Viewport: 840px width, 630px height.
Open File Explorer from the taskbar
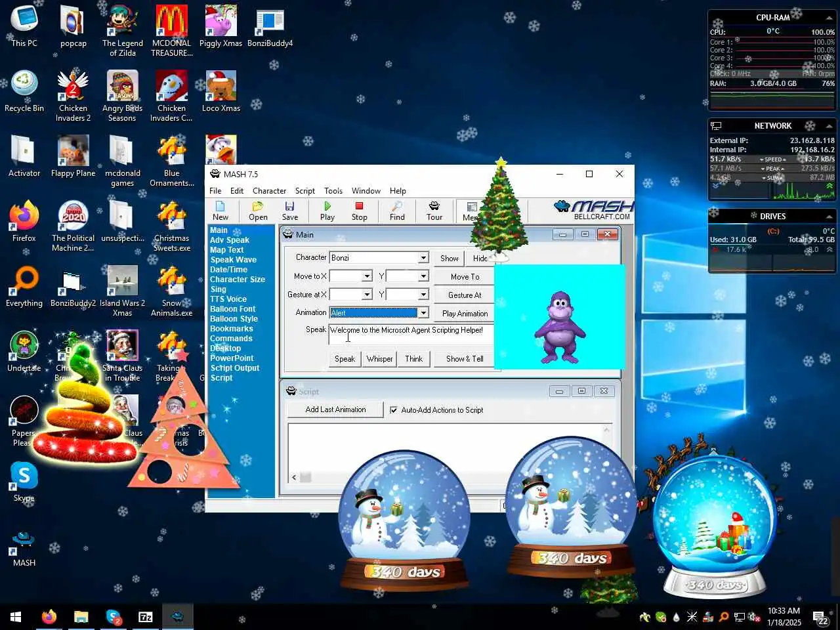click(81, 617)
